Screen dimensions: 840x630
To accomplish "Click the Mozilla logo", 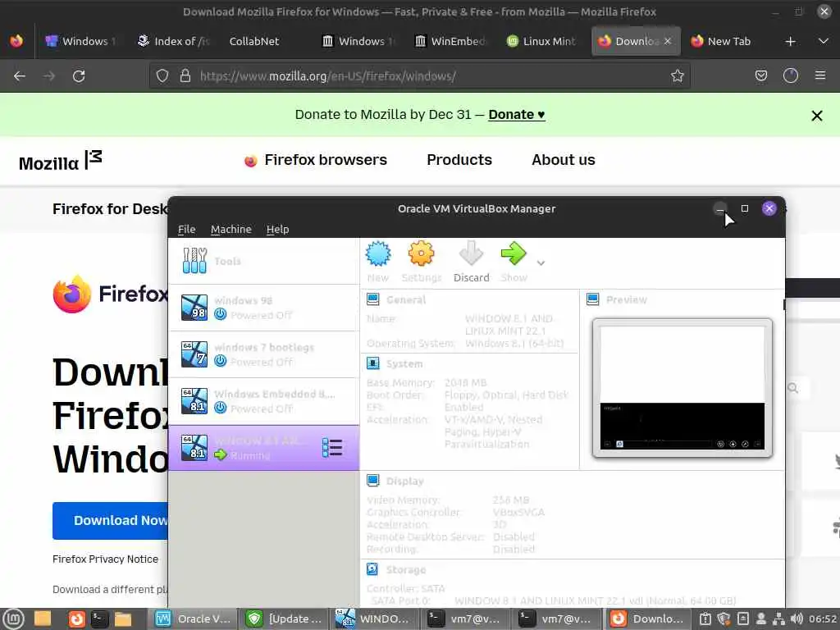I will tap(60, 161).
